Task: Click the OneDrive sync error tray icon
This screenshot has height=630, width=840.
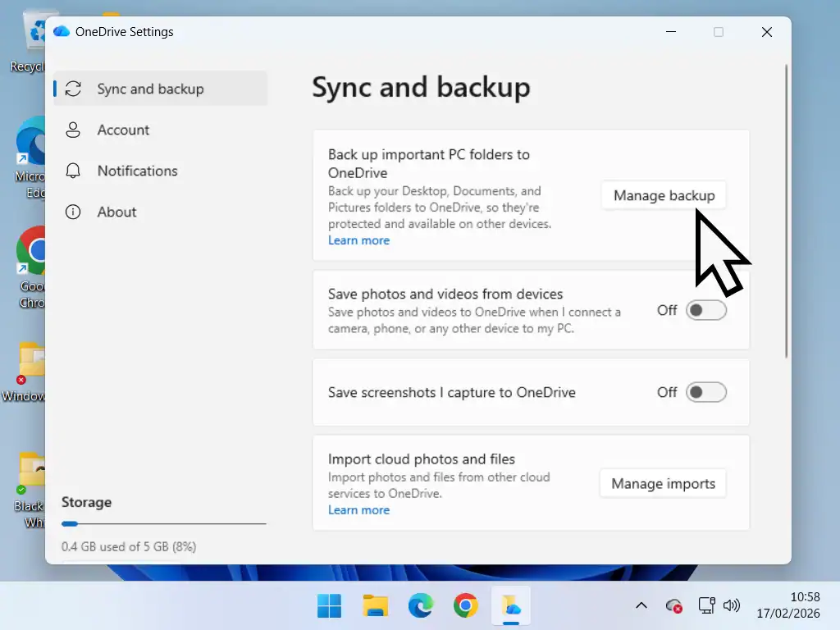Action: (x=674, y=606)
